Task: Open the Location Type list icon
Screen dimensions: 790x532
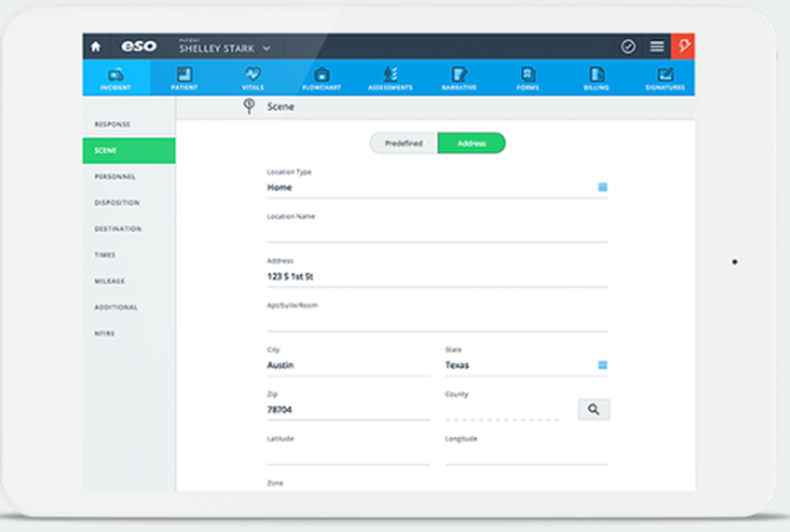Action: (603, 187)
